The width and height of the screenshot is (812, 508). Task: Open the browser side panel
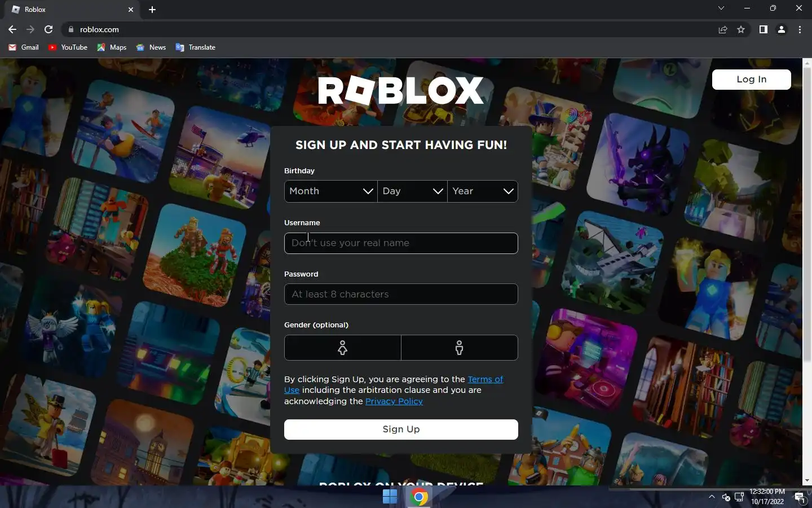click(x=763, y=29)
